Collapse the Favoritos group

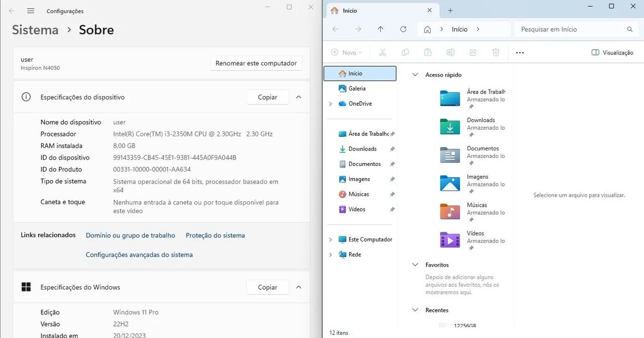pos(415,265)
